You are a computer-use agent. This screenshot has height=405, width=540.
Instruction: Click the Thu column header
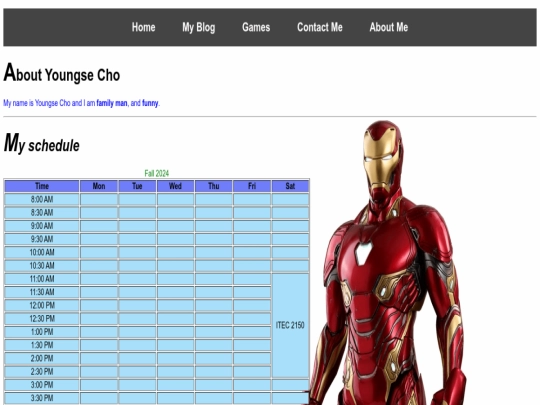coord(214,186)
